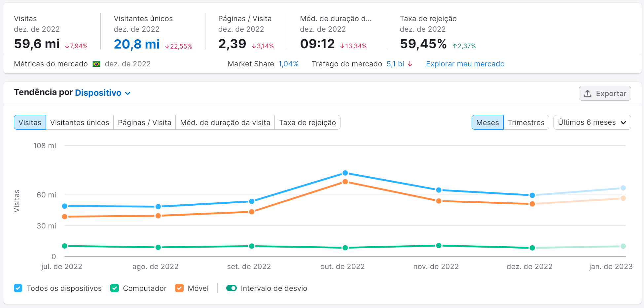Click the 60 mi axis label

[46, 195]
